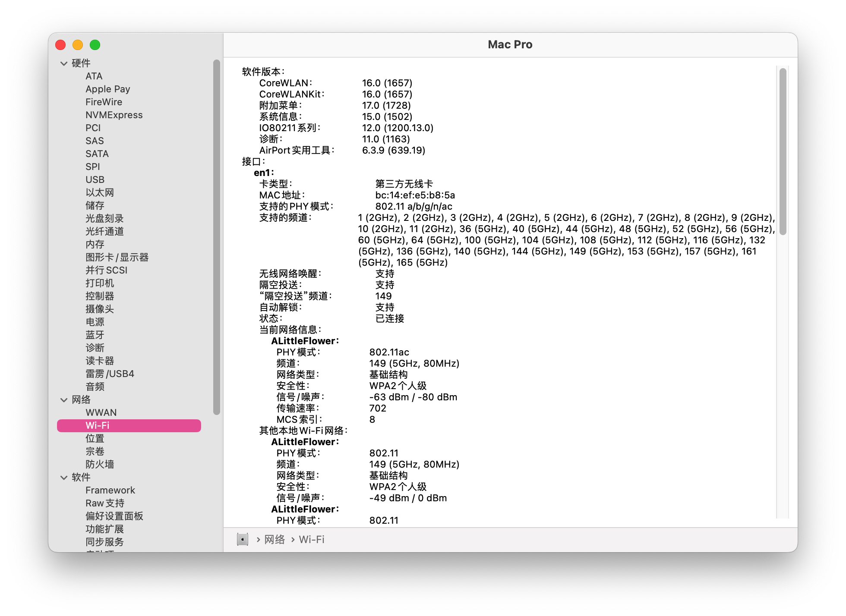
Task: Select Wi-Fi in the sidebar
Action: [x=98, y=425]
